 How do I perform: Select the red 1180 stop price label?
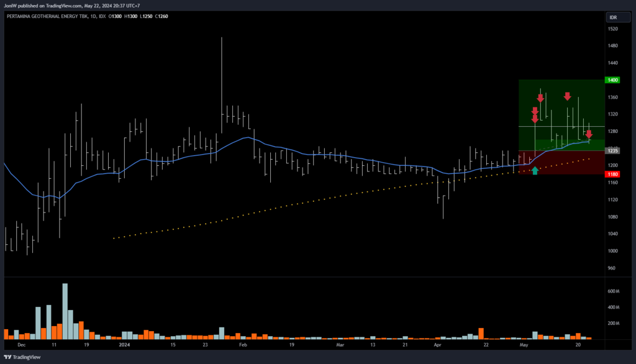[612, 175]
